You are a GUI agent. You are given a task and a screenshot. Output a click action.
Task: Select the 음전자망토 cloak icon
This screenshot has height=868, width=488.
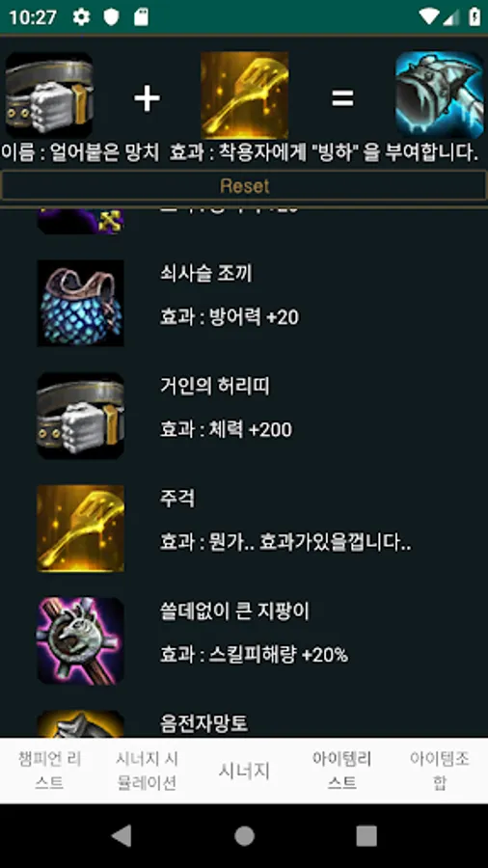pyautogui.click(x=80, y=724)
